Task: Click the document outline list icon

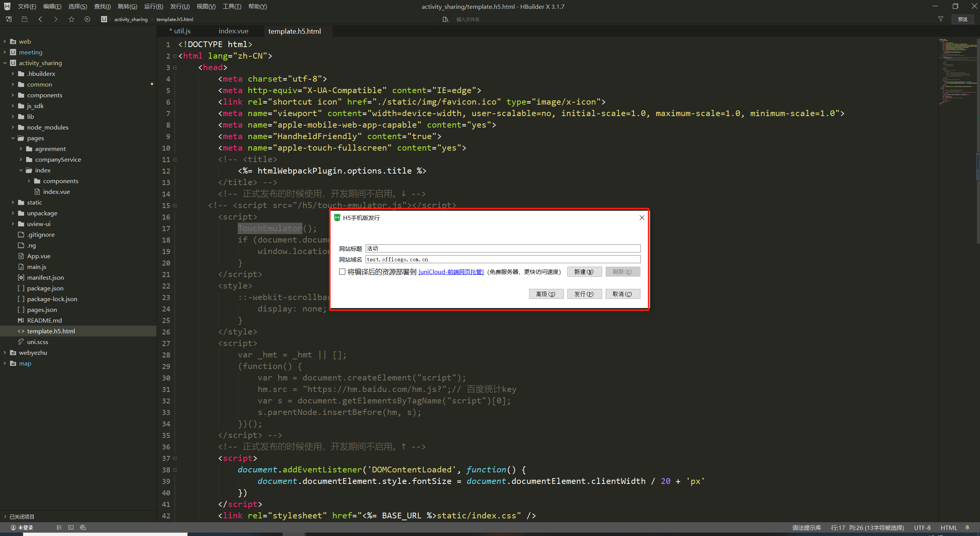Action: (x=59, y=528)
